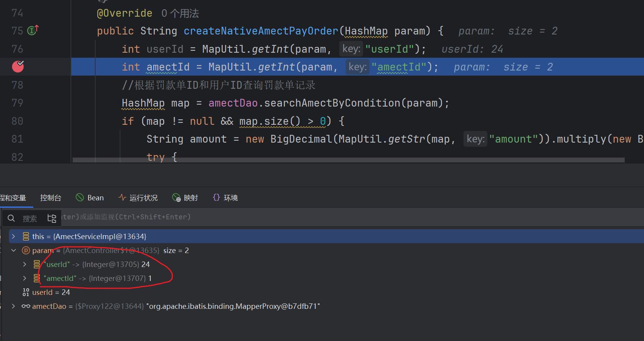Click the 搜索 search label

click(x=30, y=219)
